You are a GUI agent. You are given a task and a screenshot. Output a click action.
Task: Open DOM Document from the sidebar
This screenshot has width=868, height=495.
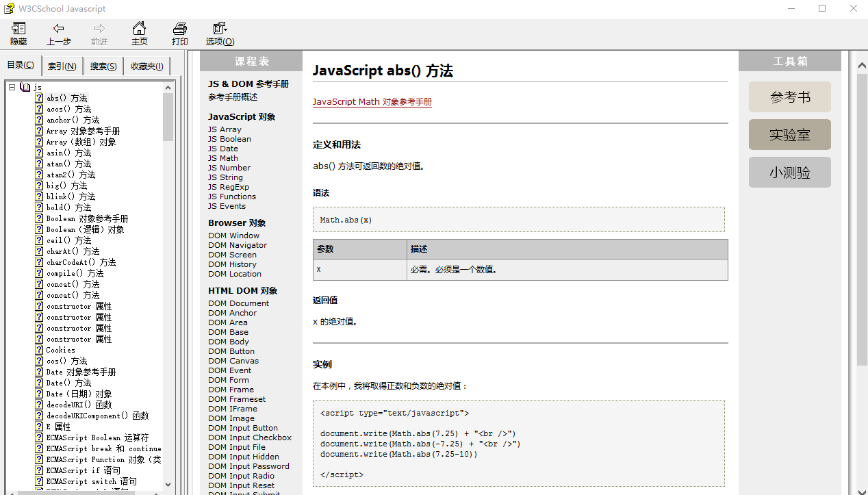(x=238, y=303)
